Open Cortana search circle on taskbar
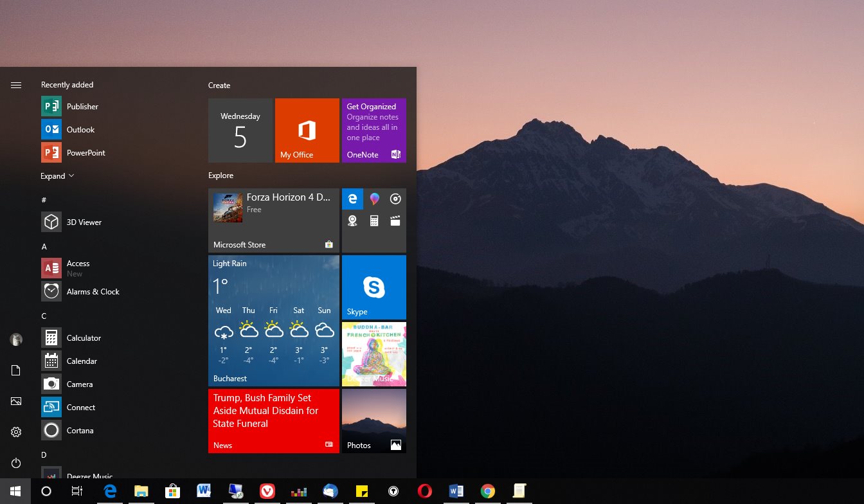 (46, 491)
